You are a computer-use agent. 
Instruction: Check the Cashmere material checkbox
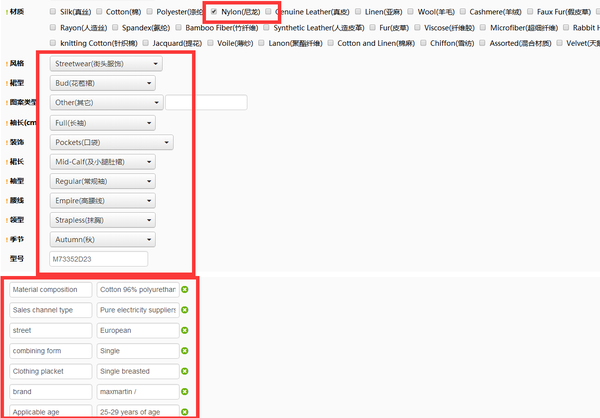[463, 11]
